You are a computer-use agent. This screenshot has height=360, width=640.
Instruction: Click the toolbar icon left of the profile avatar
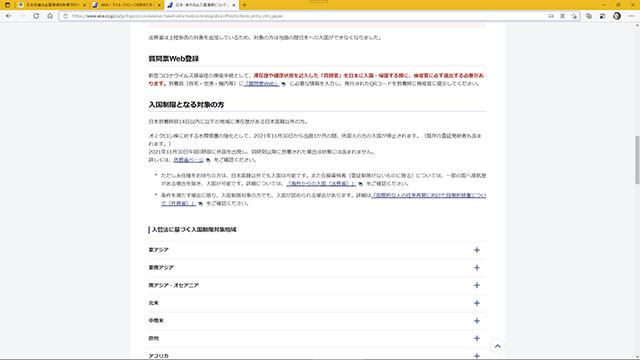pos(602,16)
